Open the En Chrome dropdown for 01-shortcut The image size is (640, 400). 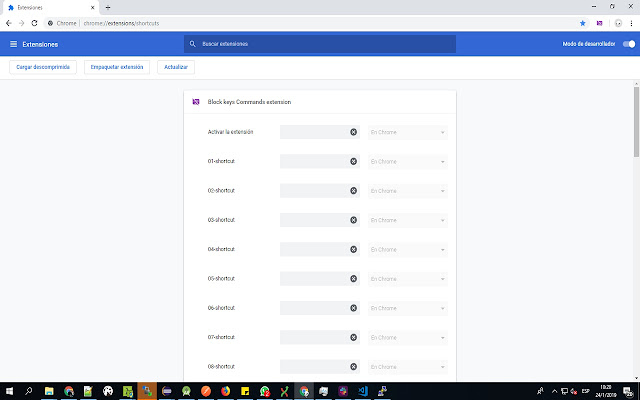(x=408, y=162)
